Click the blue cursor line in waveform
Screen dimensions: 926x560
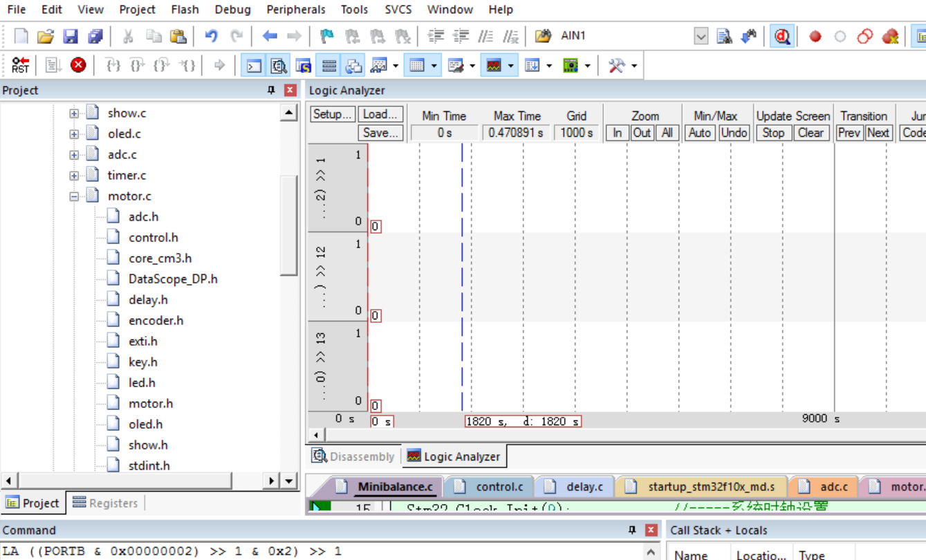click(x=462, y=277)
